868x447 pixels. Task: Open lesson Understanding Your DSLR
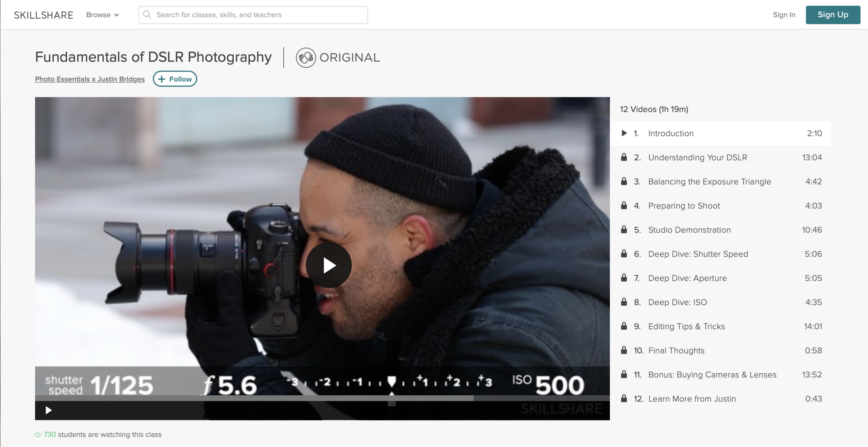pyautogui.click(x=720, y=158)
